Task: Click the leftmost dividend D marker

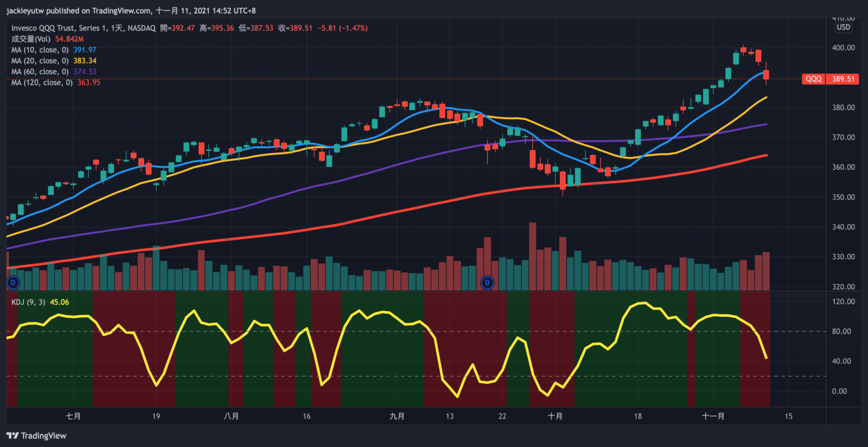Action: (13, 282)
